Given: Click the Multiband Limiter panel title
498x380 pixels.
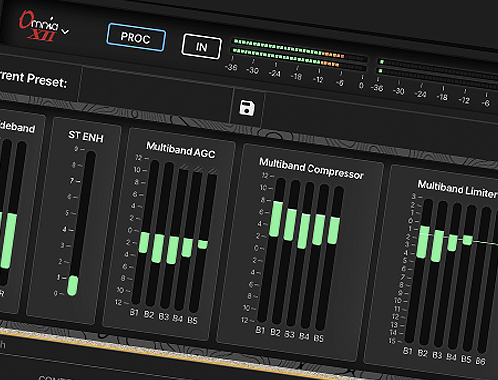Looking at the screenshot, I should (x=457, y=189).
